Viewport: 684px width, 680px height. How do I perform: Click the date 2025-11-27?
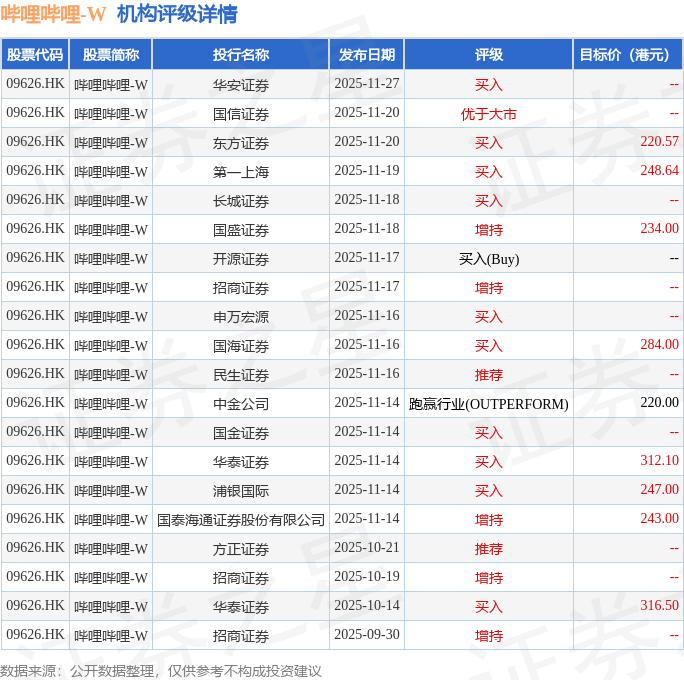(367, 83)
